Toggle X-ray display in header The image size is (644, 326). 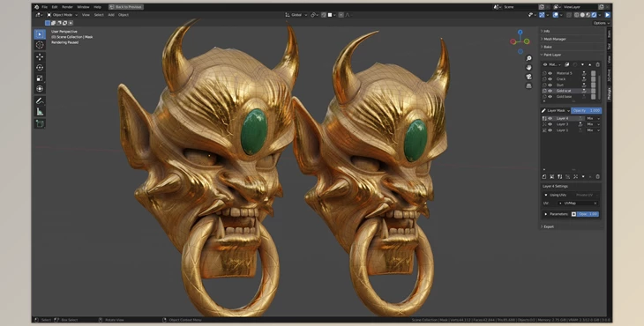(x=569, y=15)
